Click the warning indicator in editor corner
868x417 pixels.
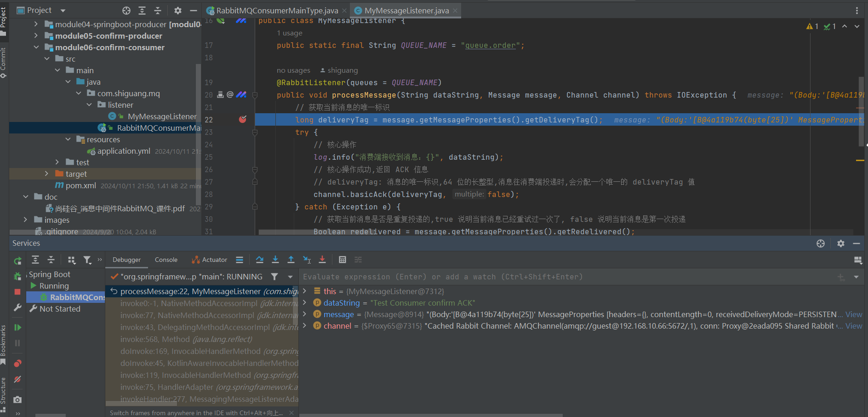click(812, 26)
